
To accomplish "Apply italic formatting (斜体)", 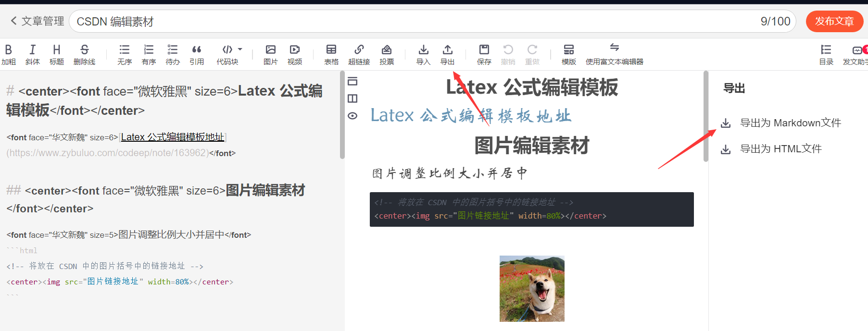I will point(33,54).
